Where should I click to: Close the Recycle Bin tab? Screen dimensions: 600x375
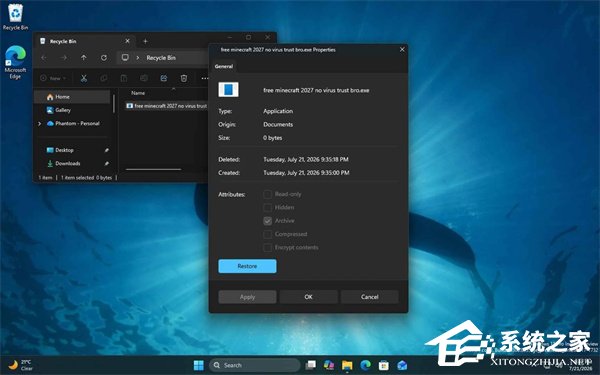pos(127,41)
